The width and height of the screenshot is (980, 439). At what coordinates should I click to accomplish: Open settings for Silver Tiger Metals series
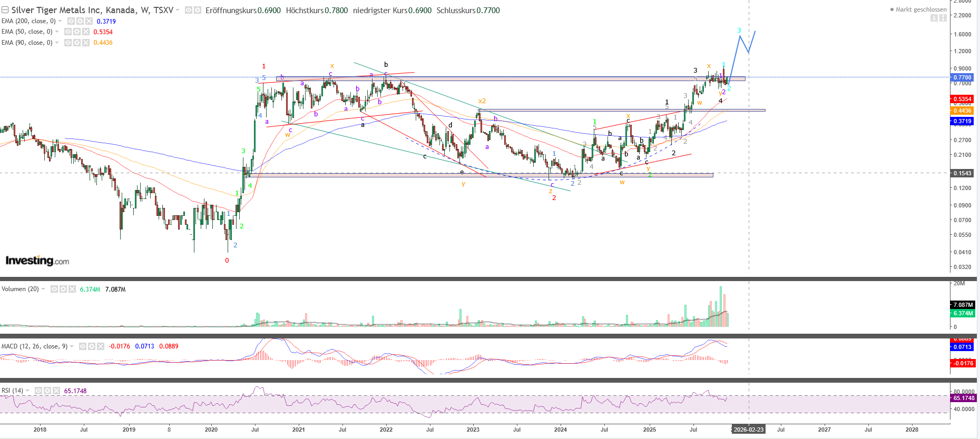[x=198, y=10]
